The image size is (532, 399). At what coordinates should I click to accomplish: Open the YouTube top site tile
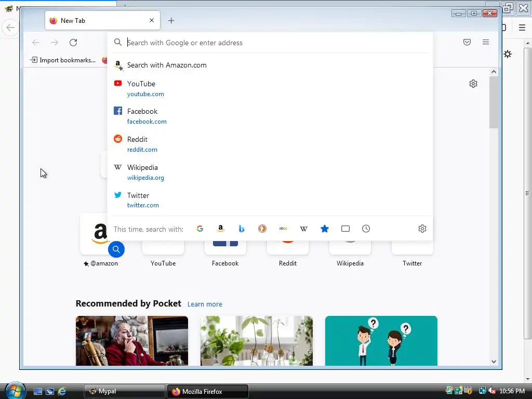point(163,253)
